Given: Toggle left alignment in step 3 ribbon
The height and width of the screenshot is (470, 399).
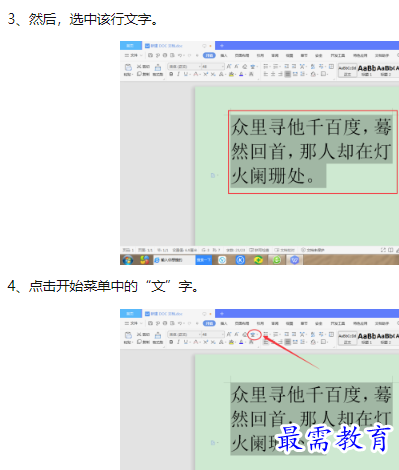Looking at the screenshot, I should click(266, 74).
